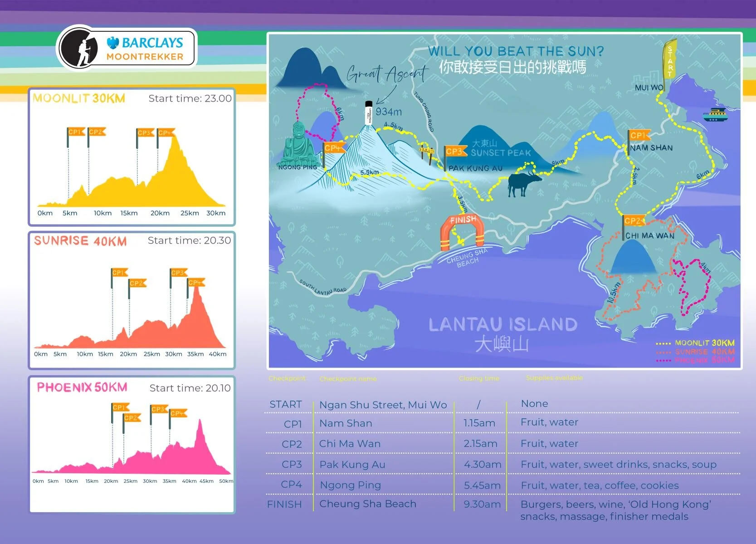Click 'Start time: 23.00' text
756x544 pixels.
pos(190,98)
